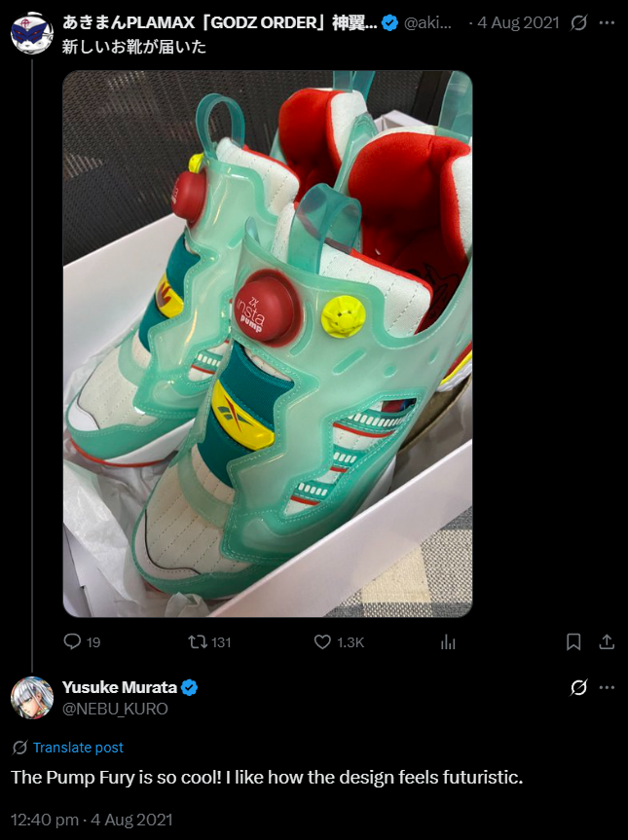Click the truncated @aki... handle
Image resolution: width=628 pixels, height=840 pixels.
[427, 23]
